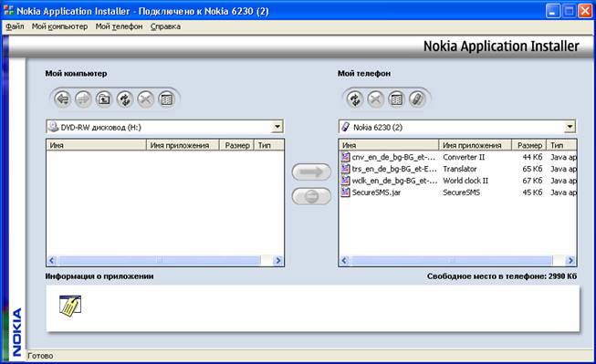Screen dimensions: 596x364
Task: Select Translator application row
Action: [x=457, y=169]
